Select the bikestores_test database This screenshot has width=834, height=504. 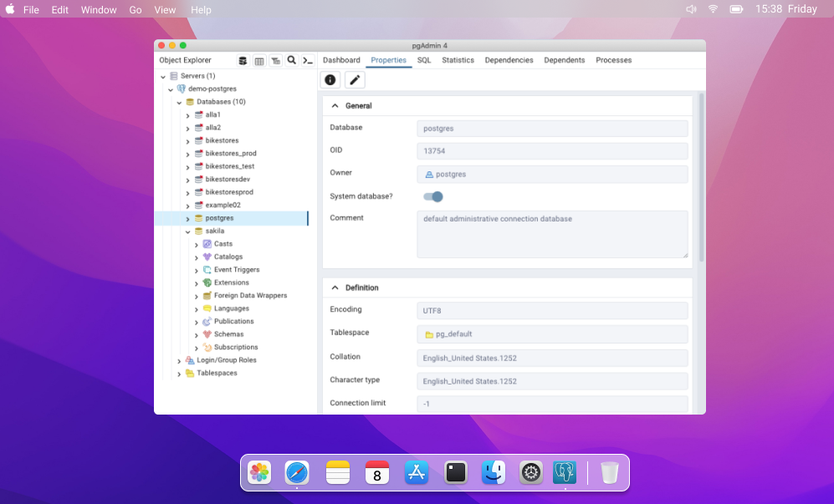[230, 166]
